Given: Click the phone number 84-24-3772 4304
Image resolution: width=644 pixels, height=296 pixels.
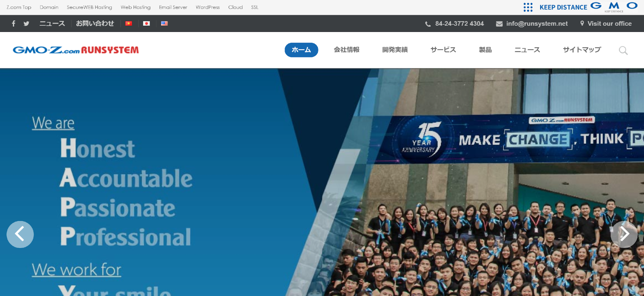Looking at the screenshot, I should tap(459, 24).
